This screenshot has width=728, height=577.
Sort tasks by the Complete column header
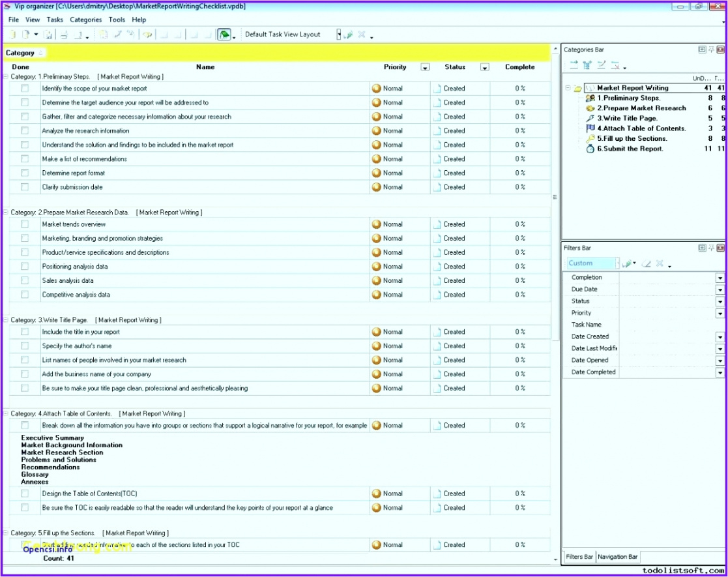[x=519, y=67]
